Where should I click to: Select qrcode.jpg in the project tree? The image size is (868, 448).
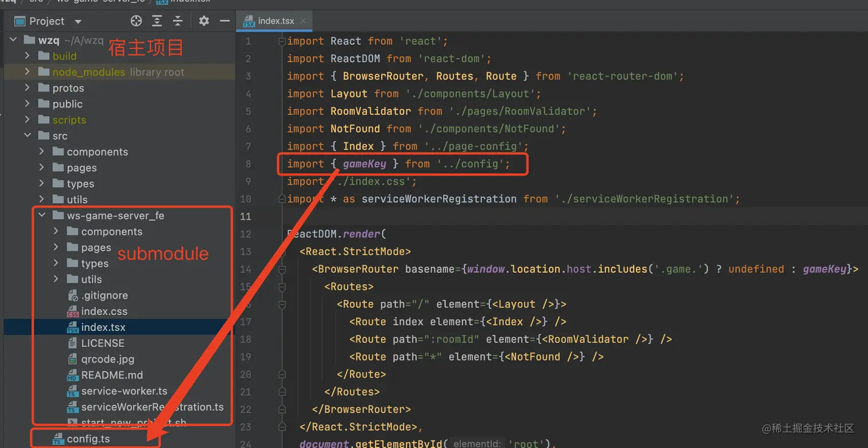(x=107, y=360)
